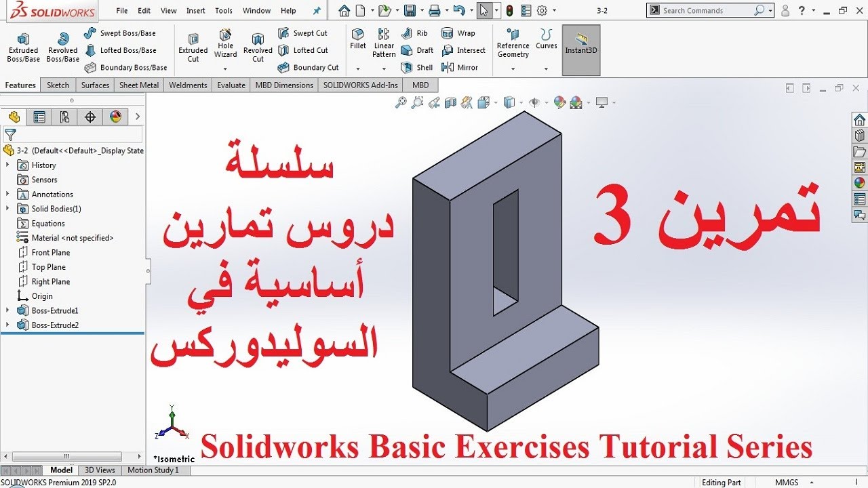Switch to the Evaluate tab

231,85
